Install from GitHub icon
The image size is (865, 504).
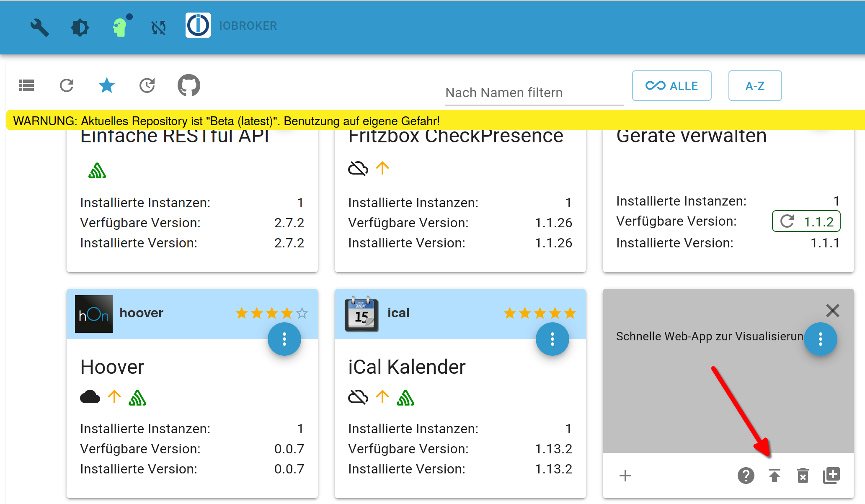(x=189, y=85)
